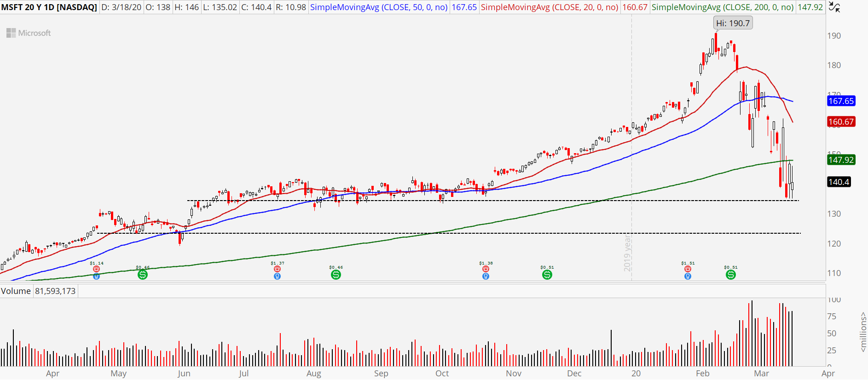The height and width of the screenshot is (380, 868).
Task: Click the '2019 year' vertical marker label
Action: coord(627,253)
